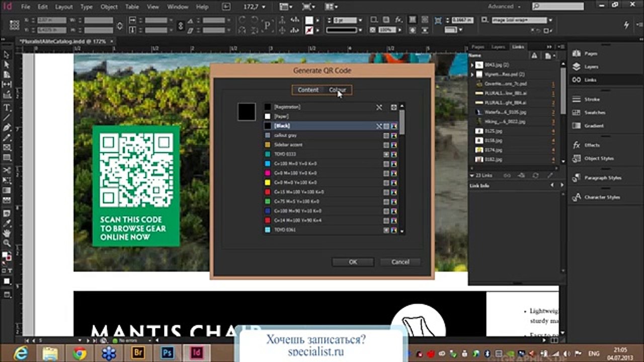This screenshot has height=362, width=644.
Task: Select the Pen tool
Action: [7, 127]
